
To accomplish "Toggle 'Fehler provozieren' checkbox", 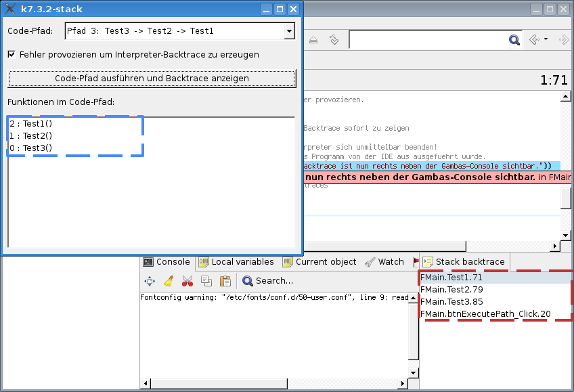I will point(12,54).
